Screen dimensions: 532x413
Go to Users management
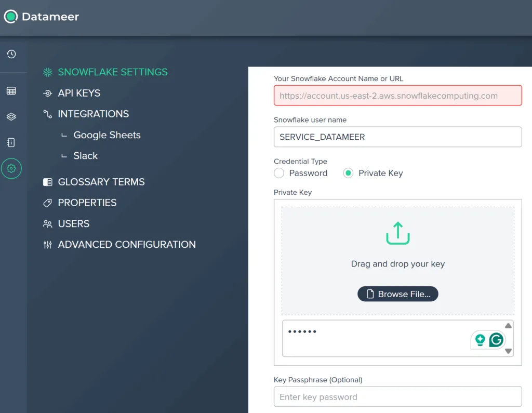pos(74,224)
